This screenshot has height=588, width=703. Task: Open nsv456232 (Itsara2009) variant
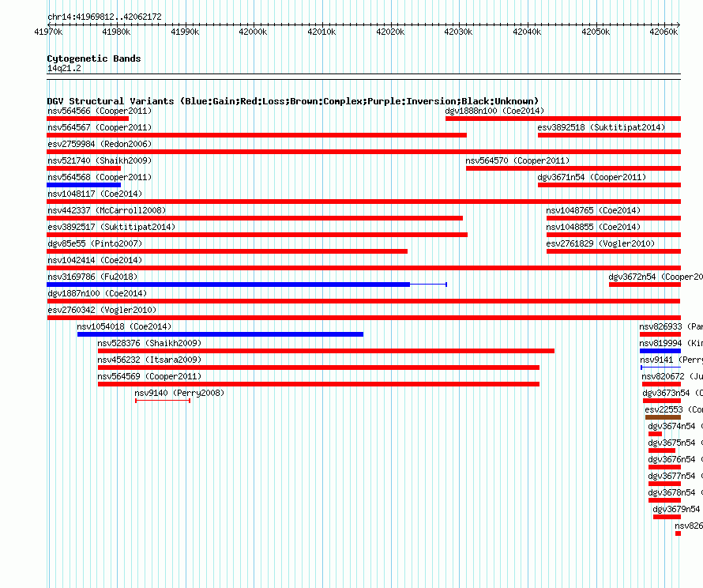coord(149,360)
